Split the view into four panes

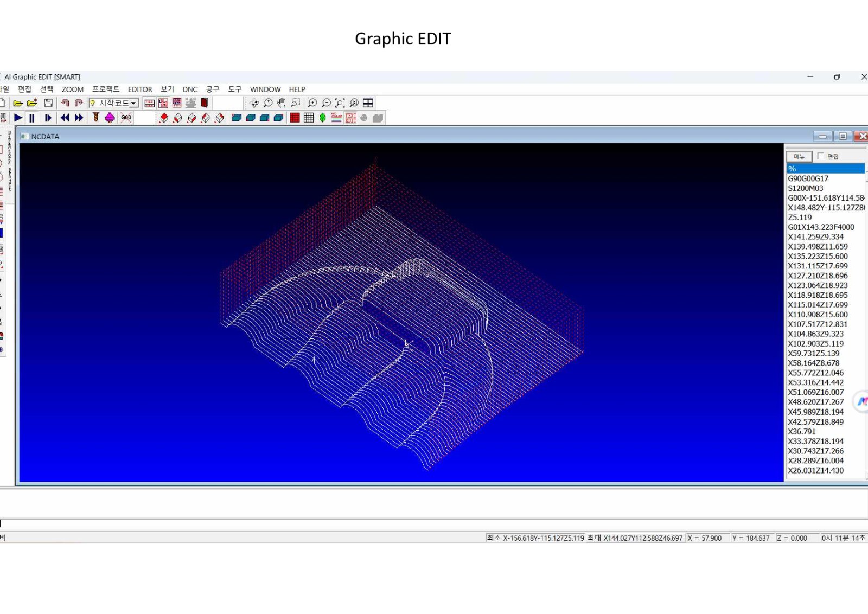[368, 103]
